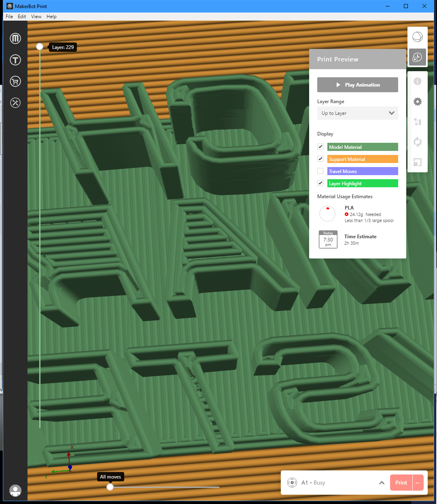Disable Layer Highlight display checkbox
Image resolution: width=437 pixels, height=504 pixels.
(320, 183)
